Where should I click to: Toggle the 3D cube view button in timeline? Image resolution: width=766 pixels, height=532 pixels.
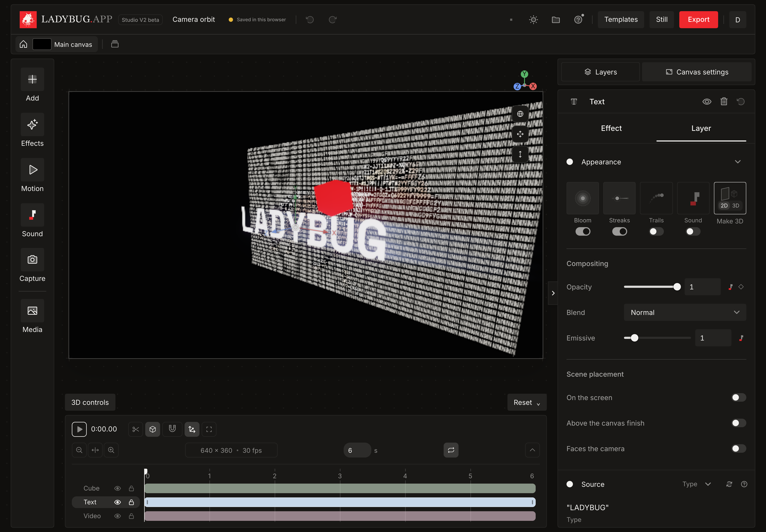tap(153, 429)
